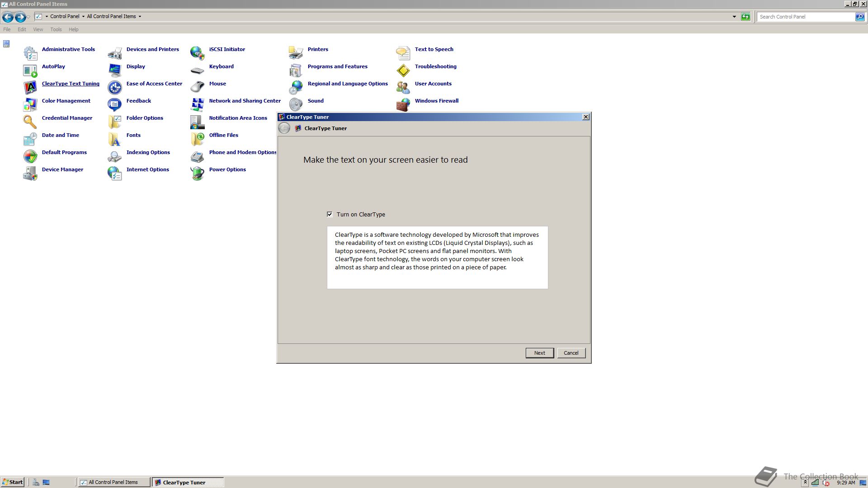Open the Display monitor icon

(x=115, y=70)
